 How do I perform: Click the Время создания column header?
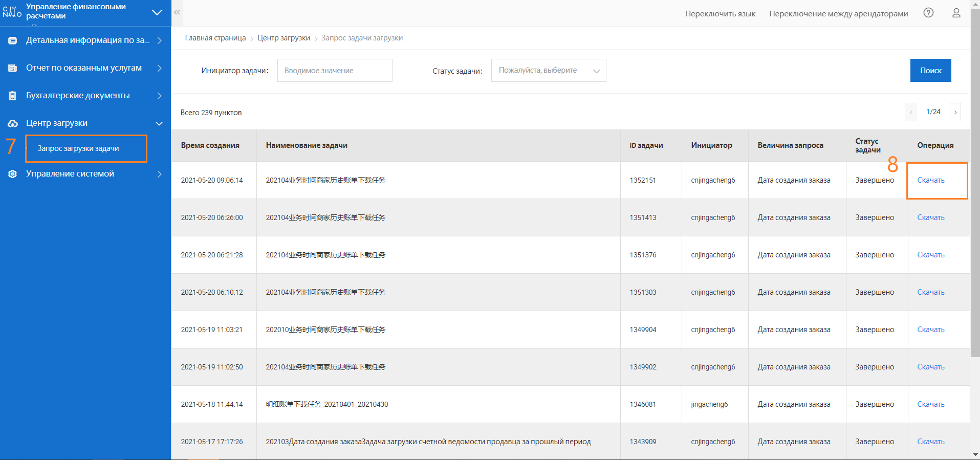pyautogui.click(x=210, y=145)
